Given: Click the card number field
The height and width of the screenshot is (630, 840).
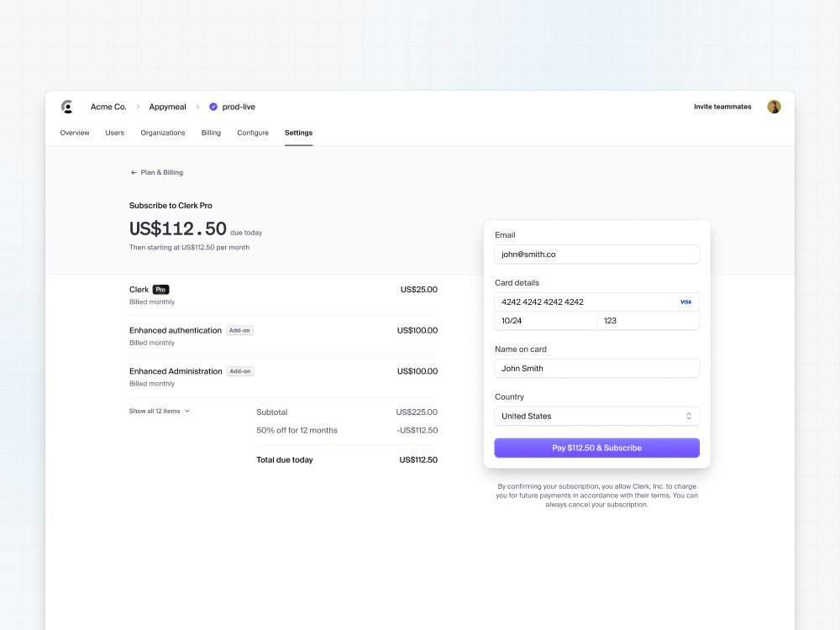Looking at the screenshot, I should pos(596,302).
